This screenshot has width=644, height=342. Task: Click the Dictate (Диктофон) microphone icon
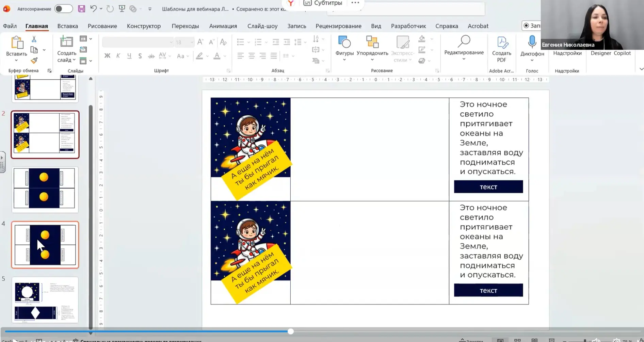pos(532,43)
